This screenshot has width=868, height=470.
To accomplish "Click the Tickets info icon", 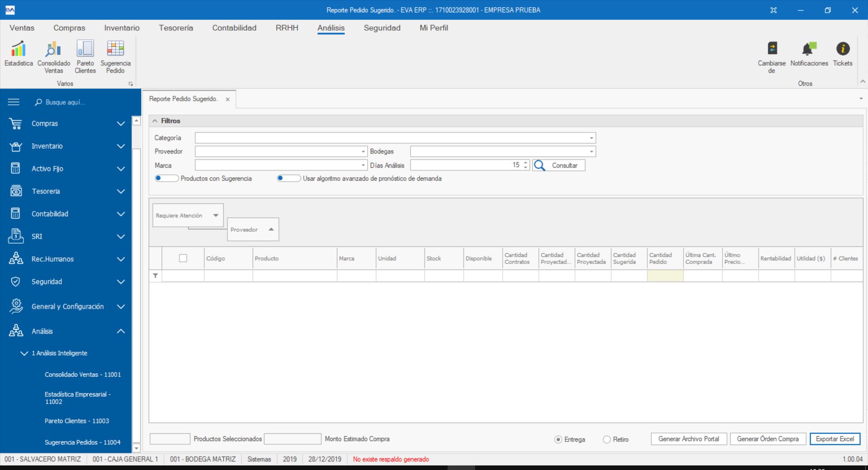I will coord(842,49).
